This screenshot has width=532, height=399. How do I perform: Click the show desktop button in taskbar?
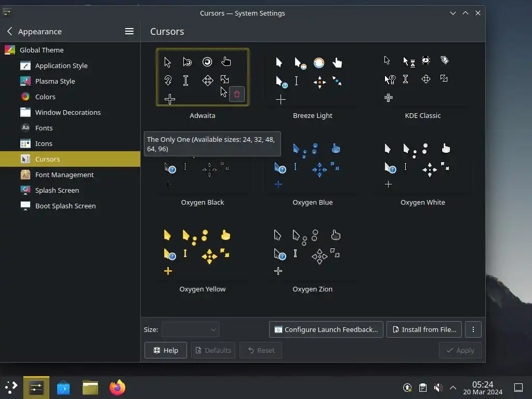click(518, 388)
